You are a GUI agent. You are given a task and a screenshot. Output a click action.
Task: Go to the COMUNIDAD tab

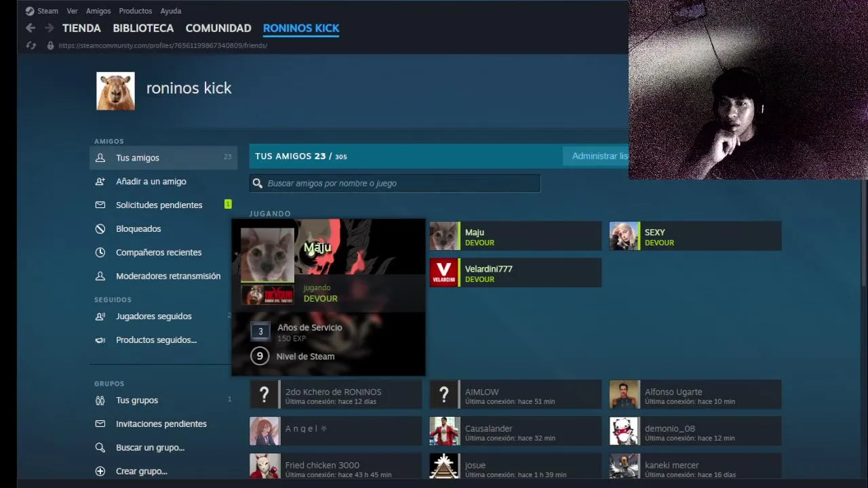pyautogui.click(x=218, y=28)
